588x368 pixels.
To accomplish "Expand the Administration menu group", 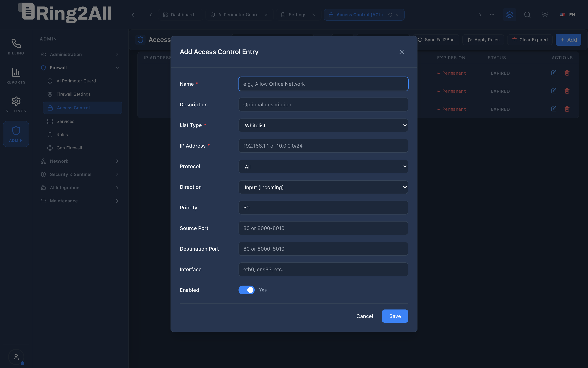I will pos(80,54).
